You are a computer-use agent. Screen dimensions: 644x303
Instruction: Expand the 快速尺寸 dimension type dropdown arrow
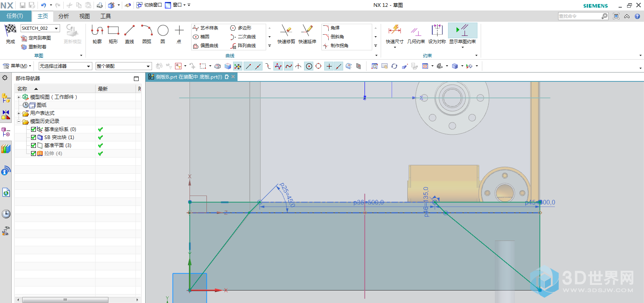click(x=394, y=47)
